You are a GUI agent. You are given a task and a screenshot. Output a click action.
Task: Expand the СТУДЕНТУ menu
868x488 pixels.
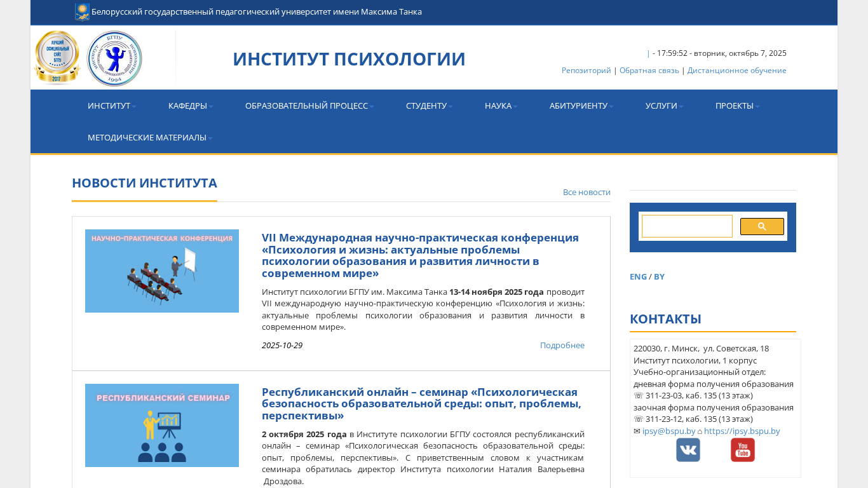point(430,105)
